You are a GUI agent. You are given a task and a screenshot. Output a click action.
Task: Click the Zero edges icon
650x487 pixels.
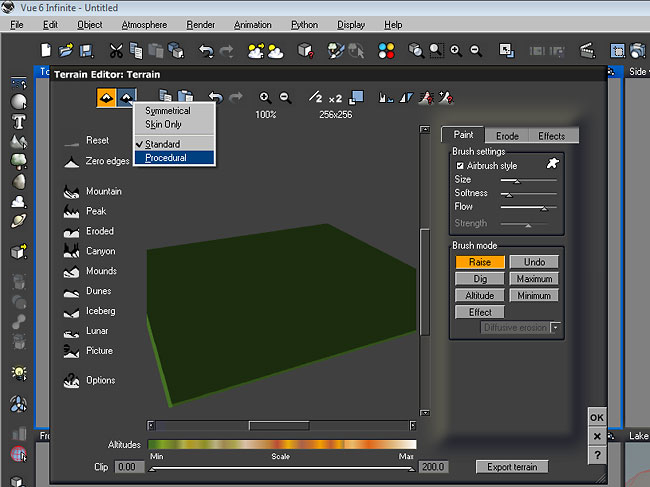[x=72, y=161]
